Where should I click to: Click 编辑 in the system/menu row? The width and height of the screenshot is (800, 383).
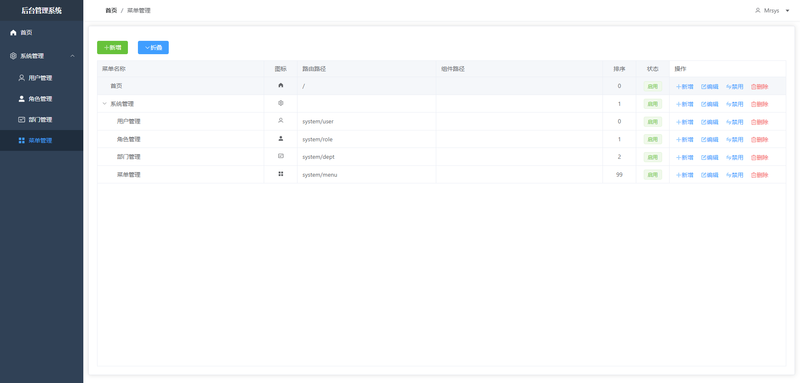point(710,175)
